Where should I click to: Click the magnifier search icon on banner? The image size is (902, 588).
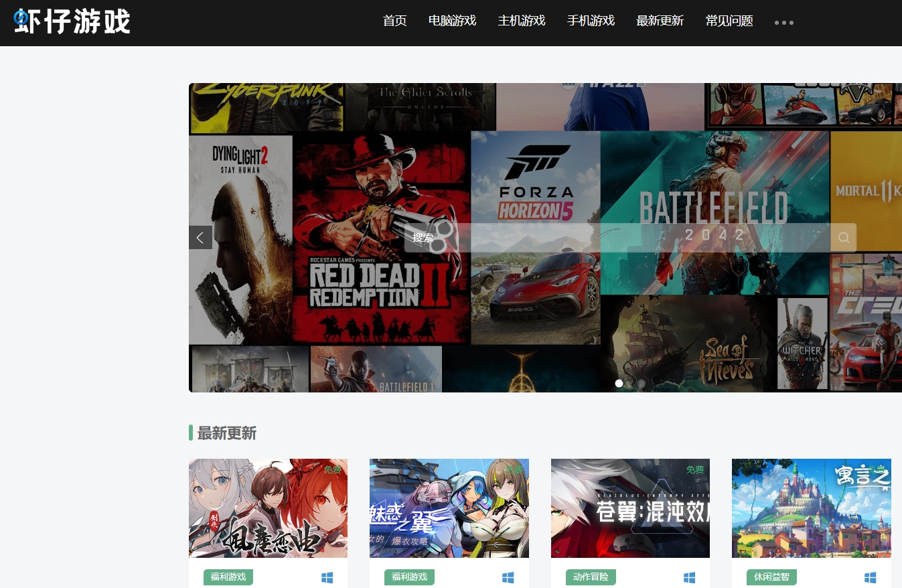[x=843, y=238]
